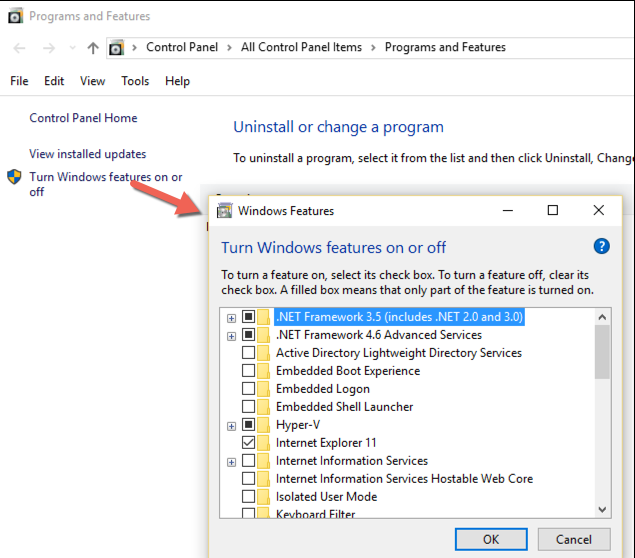This screenshot has width=635, height=558.
Task: Open the Edit menu
Action: pos(54,81)
